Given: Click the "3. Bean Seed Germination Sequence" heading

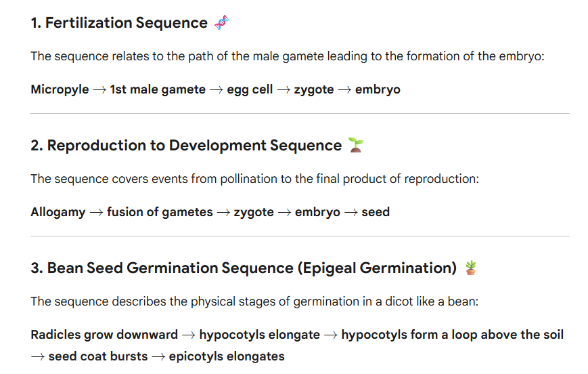Looking at the screenshot, I should coord(244,268).
